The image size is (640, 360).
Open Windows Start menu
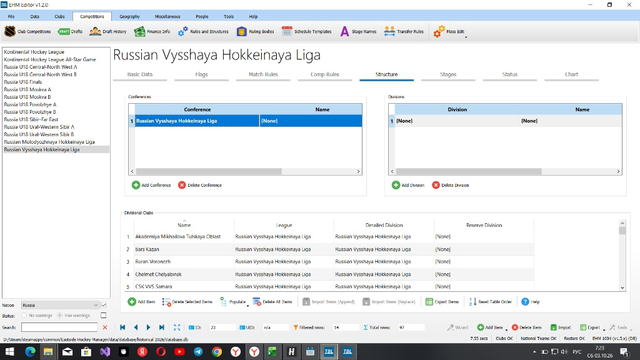tap(9, 352)
